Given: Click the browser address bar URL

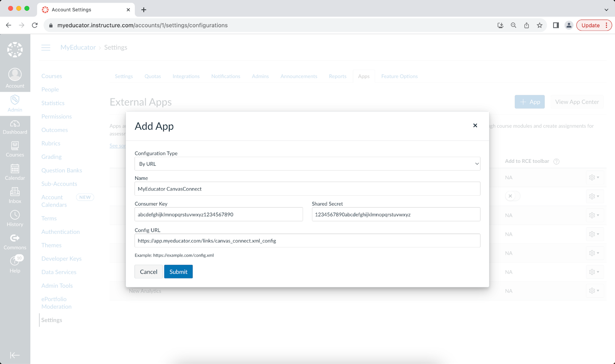Looking at the screenshot, I should (x=143, y=25).
